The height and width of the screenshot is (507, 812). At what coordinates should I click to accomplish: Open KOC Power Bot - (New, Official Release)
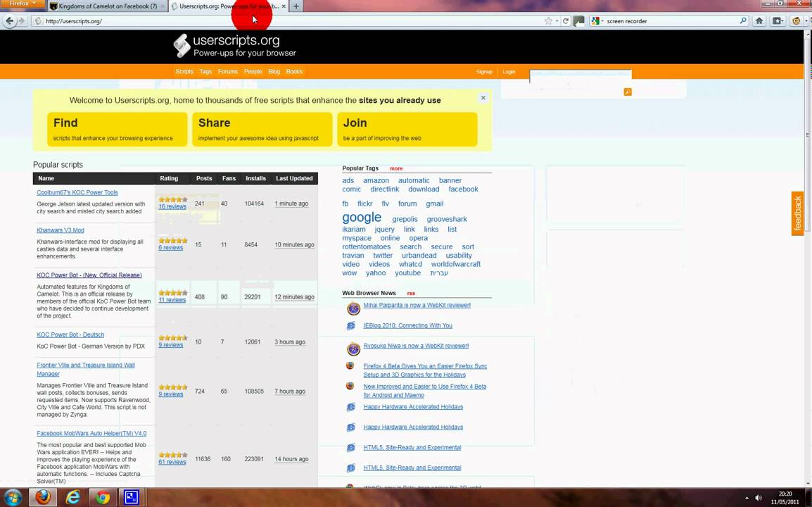point(89,275)
